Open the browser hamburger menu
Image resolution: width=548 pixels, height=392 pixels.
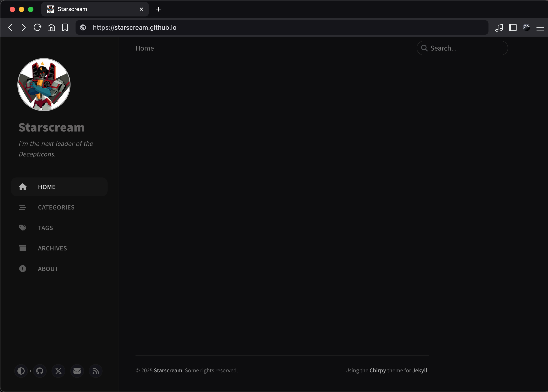point(540,27)
